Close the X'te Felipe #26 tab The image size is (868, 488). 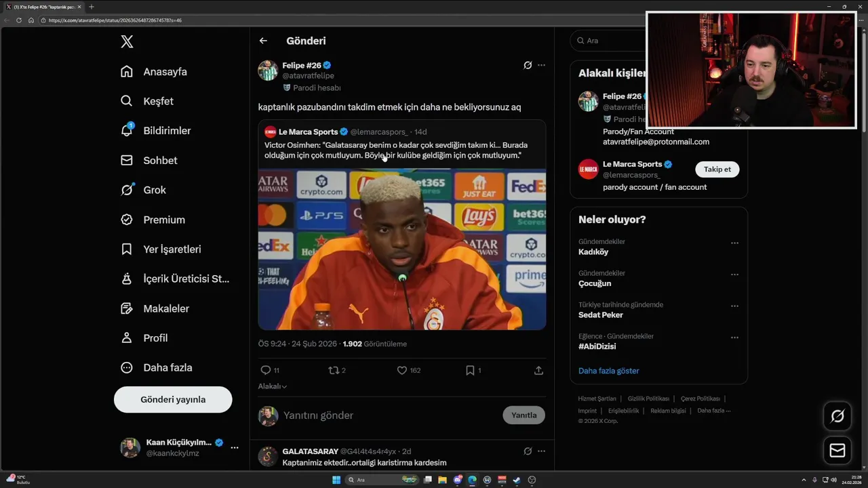79,7
